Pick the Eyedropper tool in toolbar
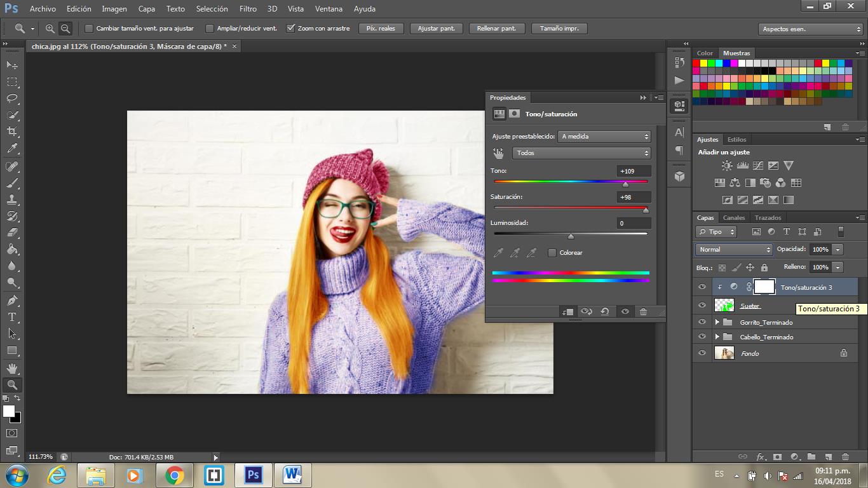Image resolution: width=868 pixels, height=488 pixels. [x=12, y=149]
